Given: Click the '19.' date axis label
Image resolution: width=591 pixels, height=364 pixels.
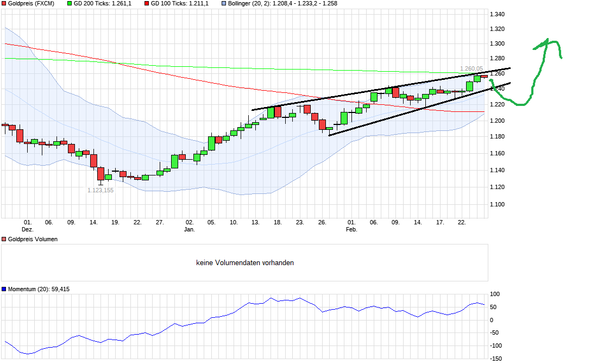Looking at the screenshot, I should (115, 223).
